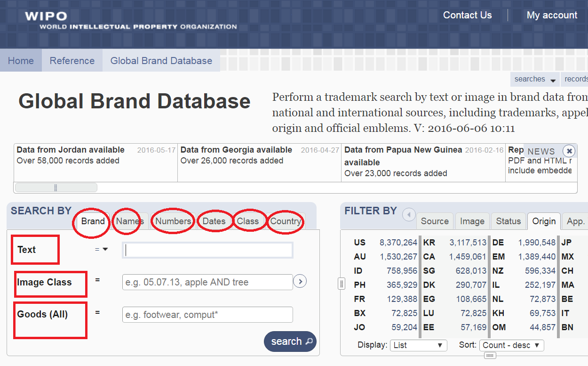Switch to the Country search tab
Viewport: 588px width, 366px height.
[x=286, y=221]
